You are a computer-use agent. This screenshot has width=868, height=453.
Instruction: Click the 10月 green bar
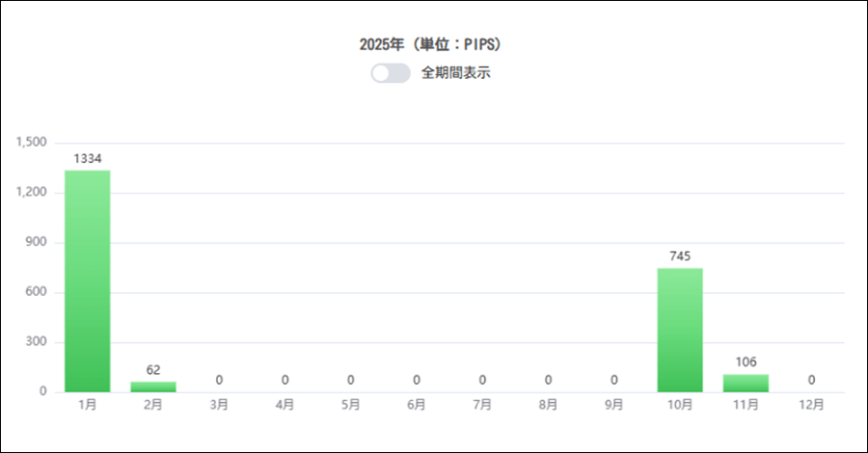(680, 330)
